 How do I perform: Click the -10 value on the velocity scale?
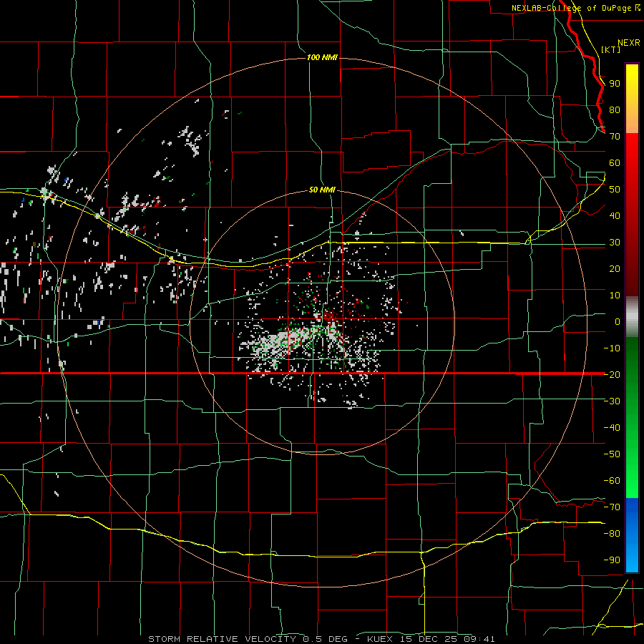(x=612, y=348)
